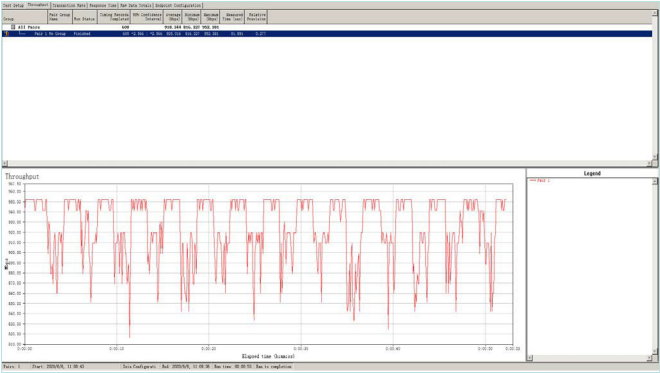Screen dimensions: 660x373
Task: Switch to the Test Setup tab
Action: (x=13, y=5)
